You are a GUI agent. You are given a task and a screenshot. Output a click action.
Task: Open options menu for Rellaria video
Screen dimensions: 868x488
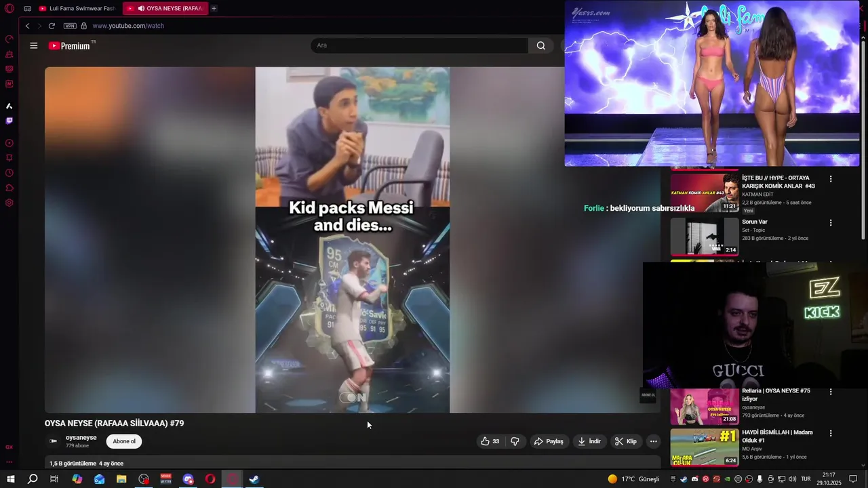831,391
